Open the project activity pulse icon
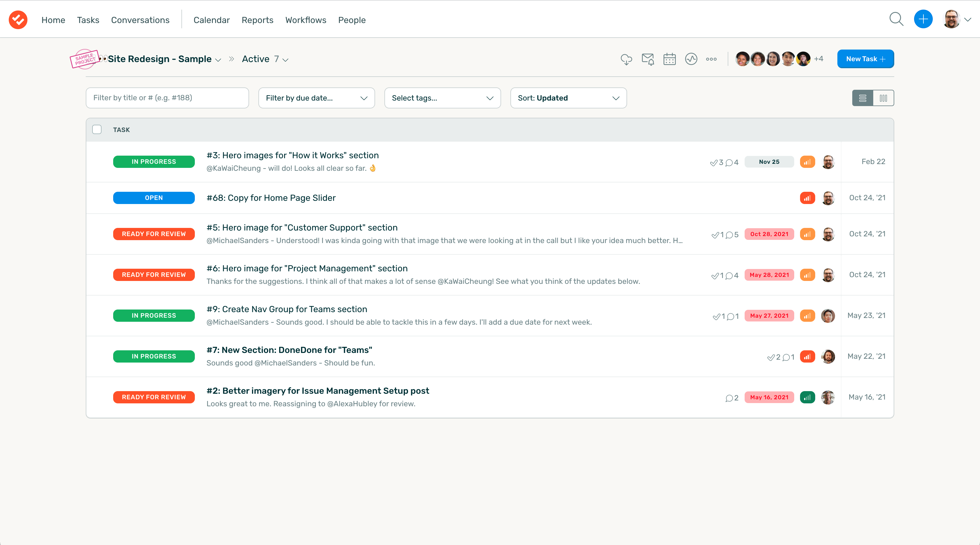 pos(691,59)
